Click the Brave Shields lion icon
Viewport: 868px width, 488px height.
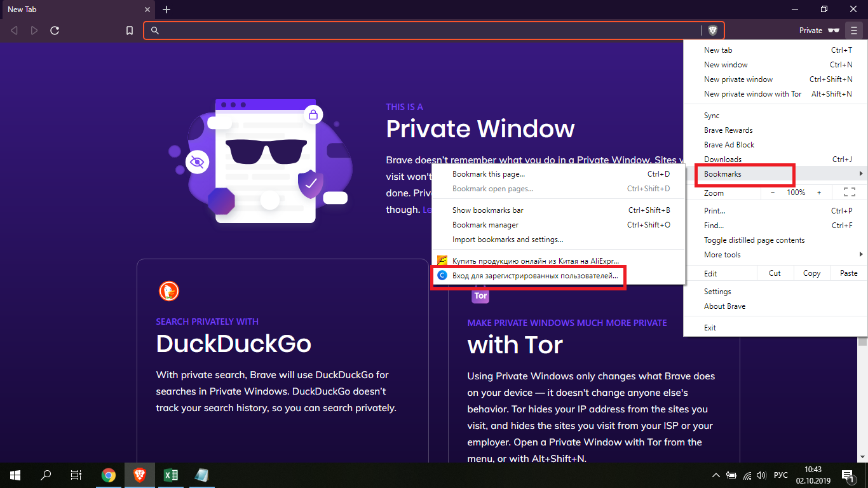point(713,30)
